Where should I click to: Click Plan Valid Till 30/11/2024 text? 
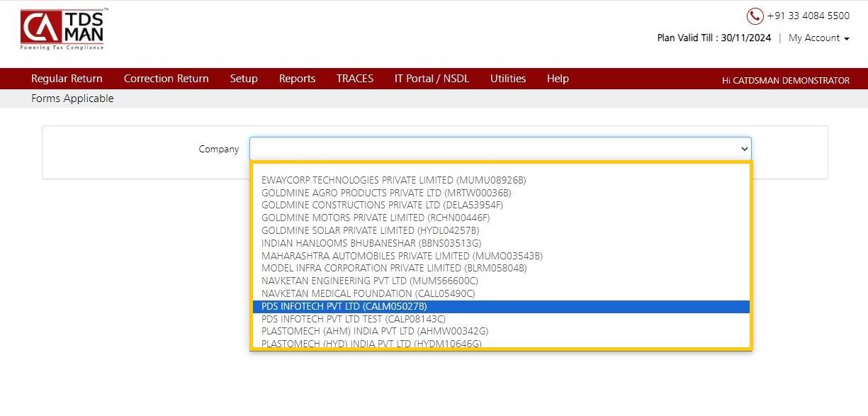coord(714,38)
